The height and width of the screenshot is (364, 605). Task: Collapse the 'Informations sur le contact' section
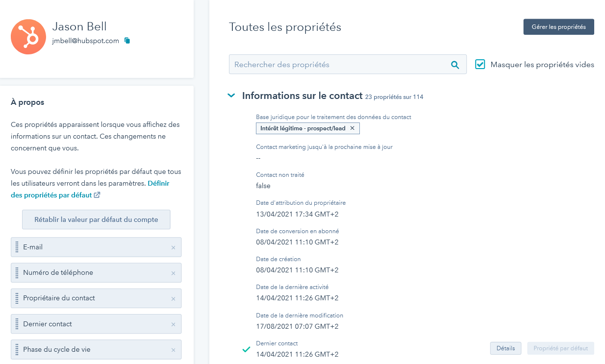coord(231,96)
